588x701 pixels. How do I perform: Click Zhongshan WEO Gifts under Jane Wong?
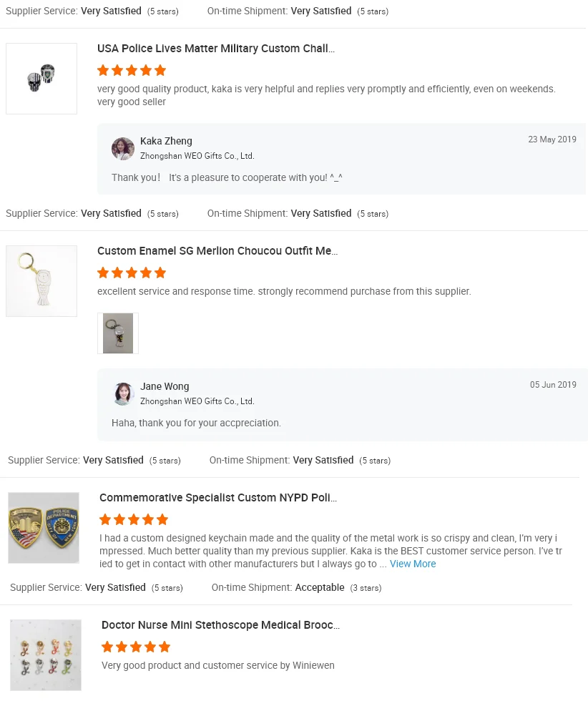[x=197, y=401]
